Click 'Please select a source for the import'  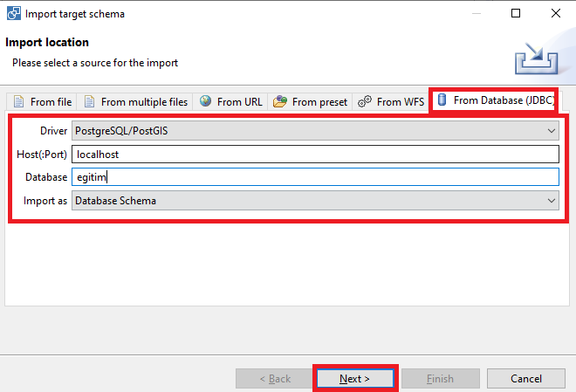click(x=95, y=63)
